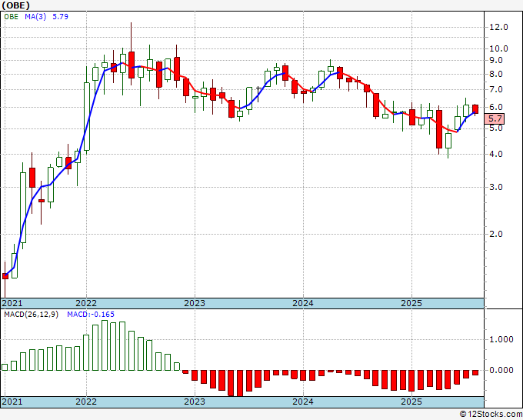Click 2024 on the MACD timeline

[x=303, y=402]
